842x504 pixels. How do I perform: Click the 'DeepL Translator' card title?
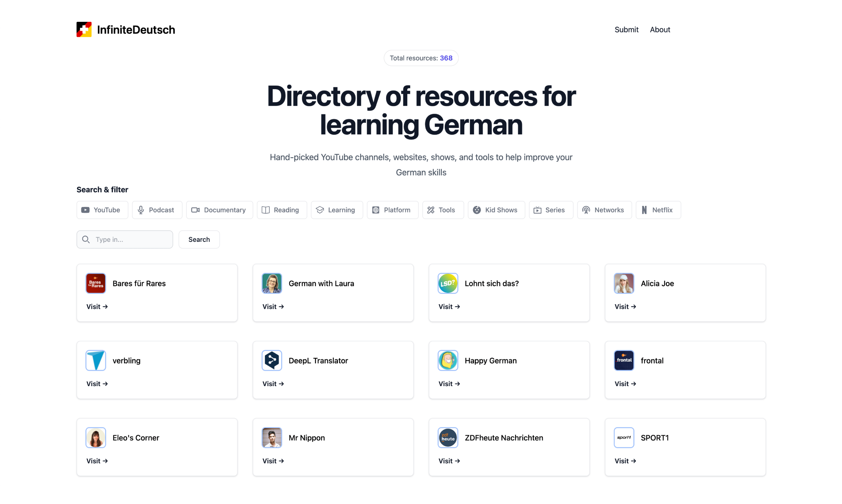tap(318, 361)
